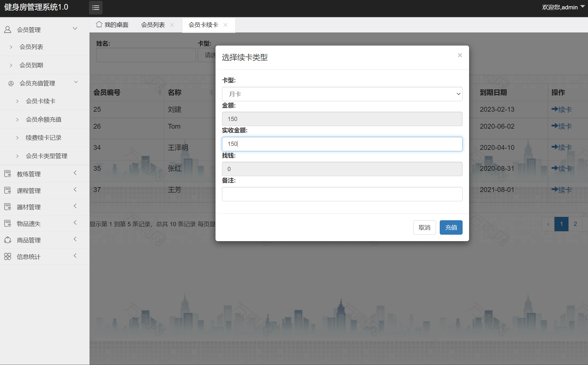This screenshot has height=365, width=588.
Task: Close the 会员卡续卡 tab with X
Action: (x=225, y=25)
